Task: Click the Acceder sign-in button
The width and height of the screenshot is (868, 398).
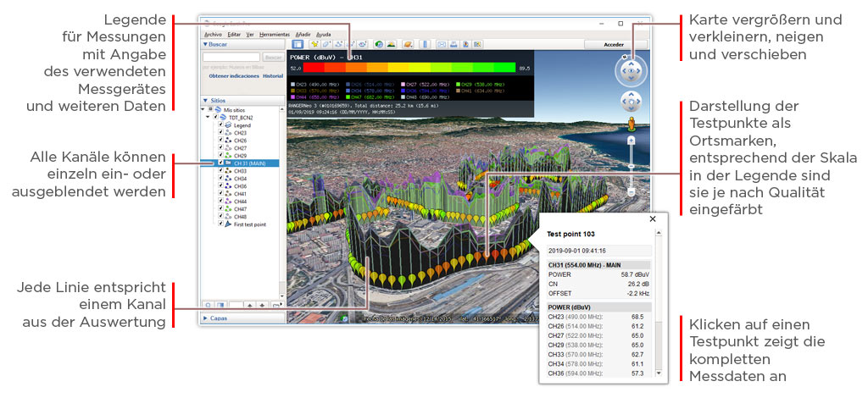Action: 615,44
